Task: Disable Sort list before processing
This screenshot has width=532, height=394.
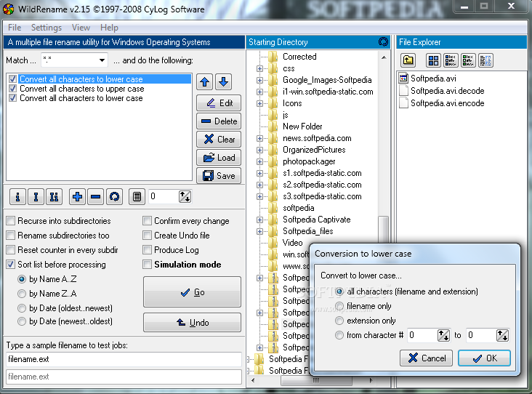Action: point(10,265)
